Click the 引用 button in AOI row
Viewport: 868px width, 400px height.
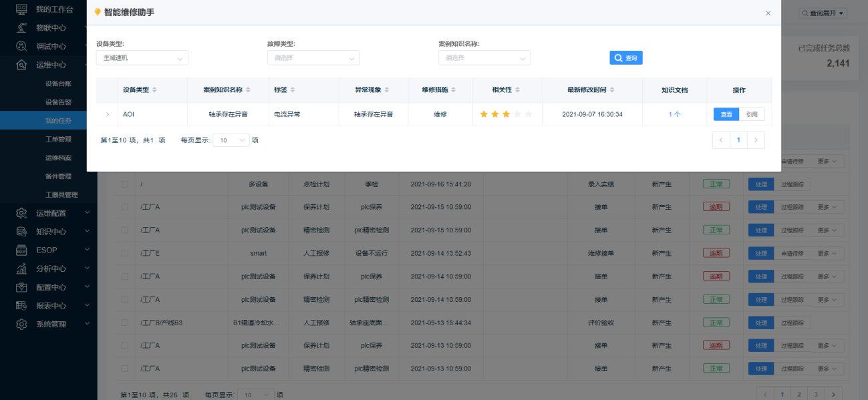click(752, 114)
